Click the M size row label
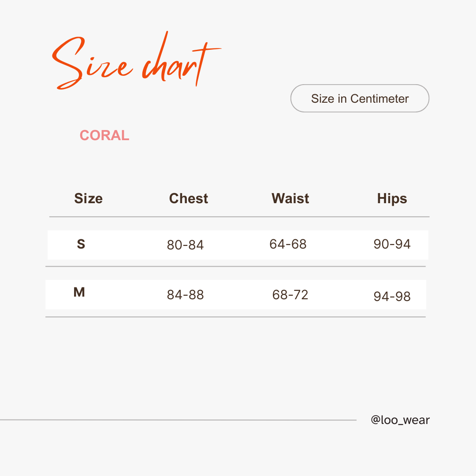This screenshot has width=476, height=476. pyautogui.click(x=79, y=292)
